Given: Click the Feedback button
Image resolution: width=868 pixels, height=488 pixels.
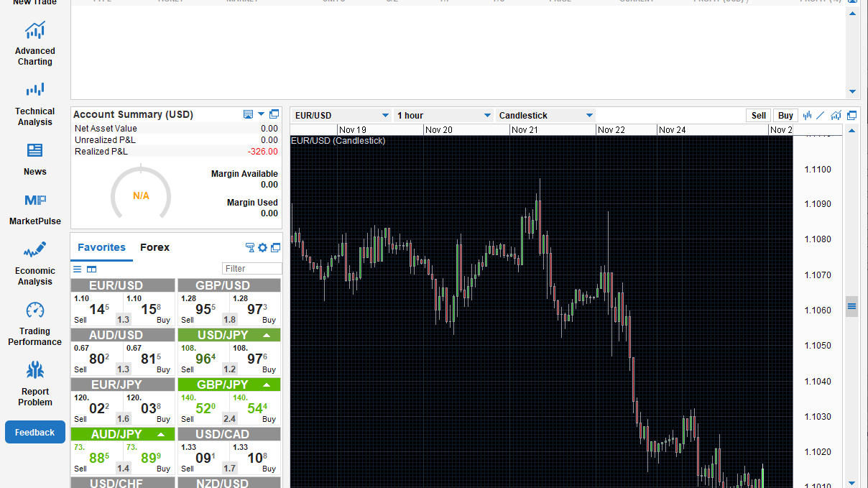Looking at the screenshot, I should [x=35, y=432].
